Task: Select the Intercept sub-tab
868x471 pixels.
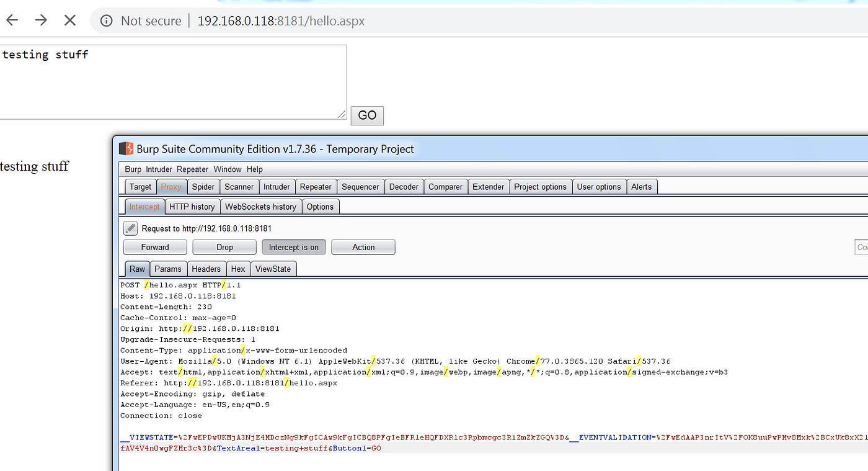Action: pos(144,207)
